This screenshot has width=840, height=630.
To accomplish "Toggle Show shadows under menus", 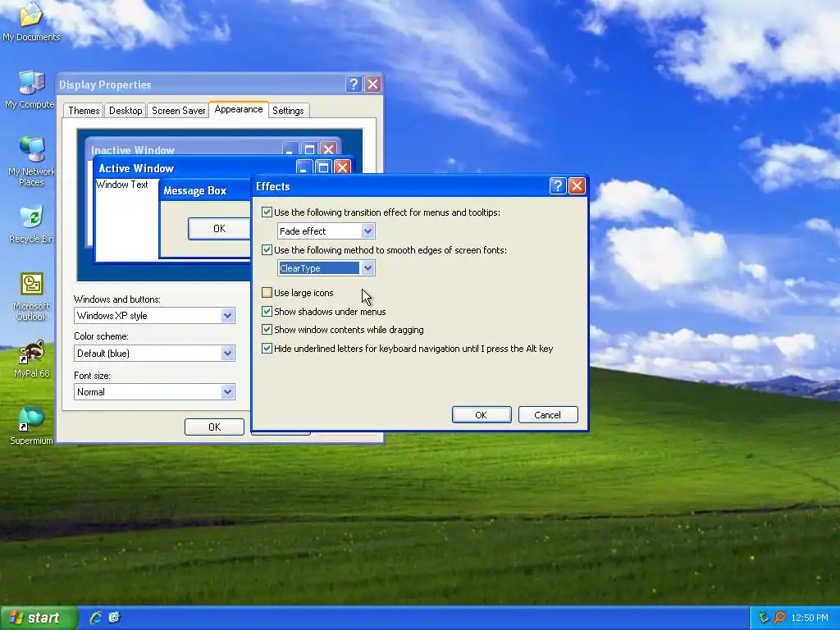I will (x=267, y=311).
